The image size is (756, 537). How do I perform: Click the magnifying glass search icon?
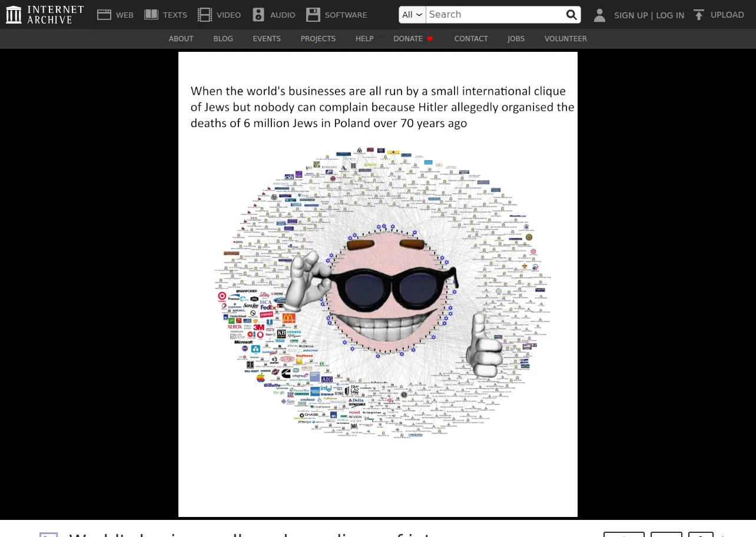point(571,15)
